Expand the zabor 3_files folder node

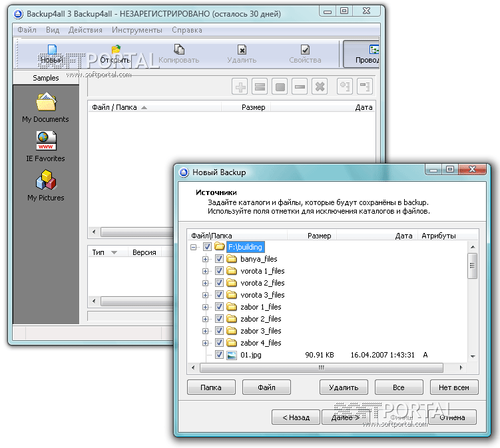205,332
